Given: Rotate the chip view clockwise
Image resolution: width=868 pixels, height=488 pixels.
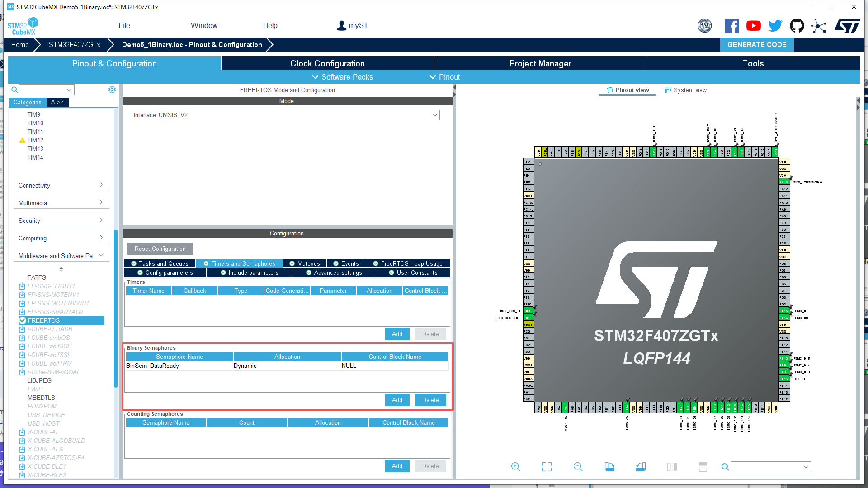Looking at the screenshot, I should (609, 467).
